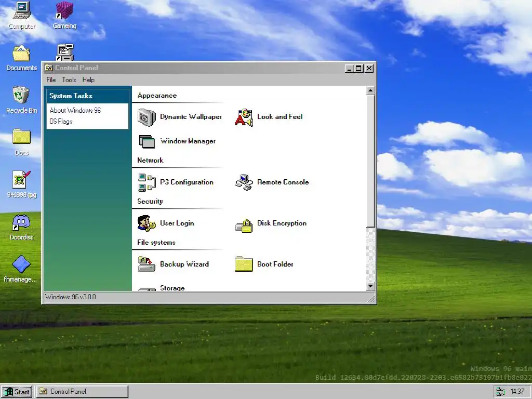The image size is (532, 399).
Task: Open the Tools menu
Action: pos(69,79)
